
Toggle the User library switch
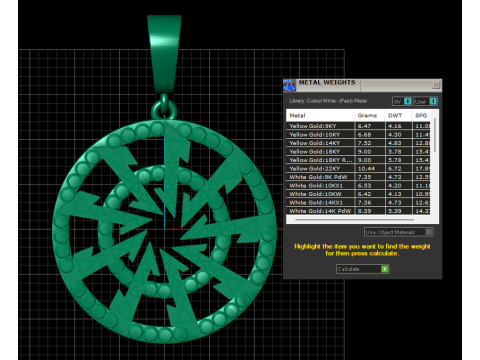[425, 101]
